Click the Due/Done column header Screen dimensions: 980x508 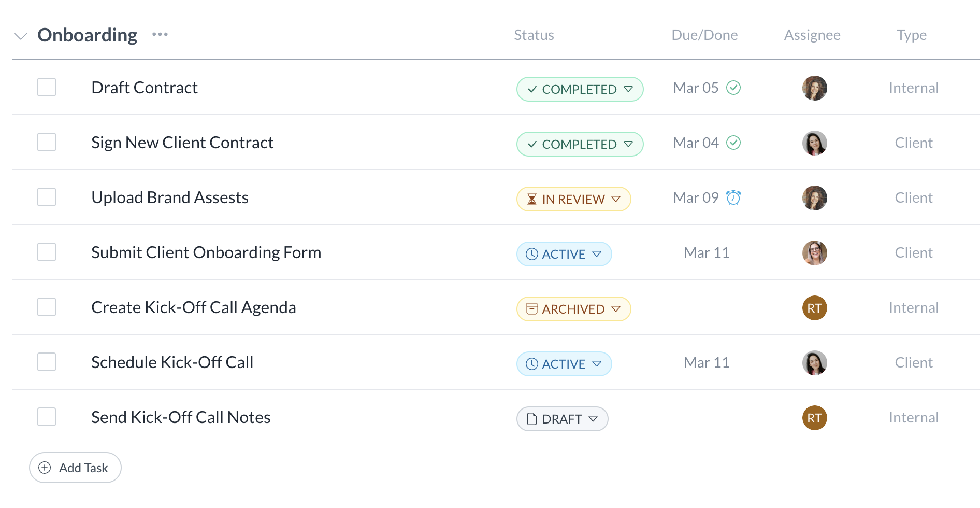tap(704, 35)
